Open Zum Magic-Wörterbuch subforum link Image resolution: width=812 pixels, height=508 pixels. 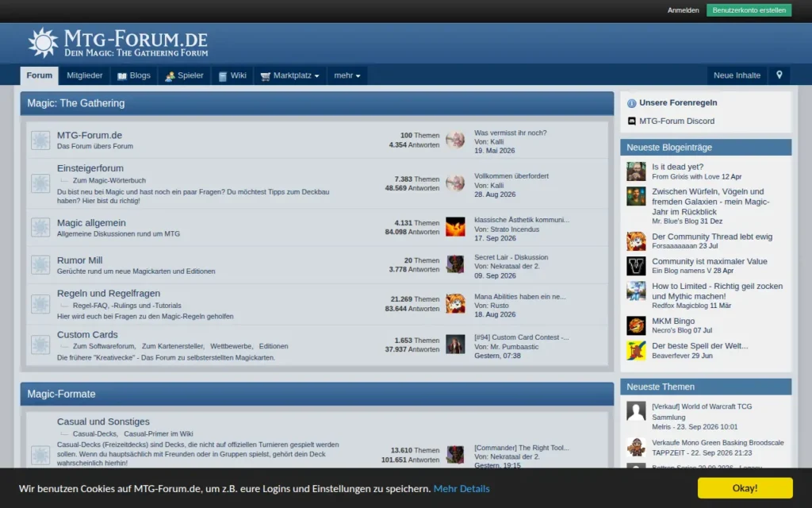(109, 180)
